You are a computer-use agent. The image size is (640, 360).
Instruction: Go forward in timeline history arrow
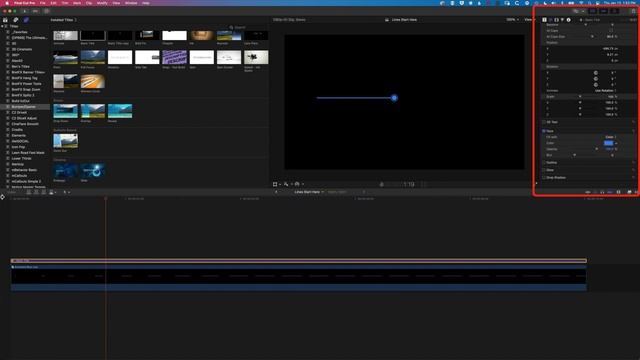(364, 192)
